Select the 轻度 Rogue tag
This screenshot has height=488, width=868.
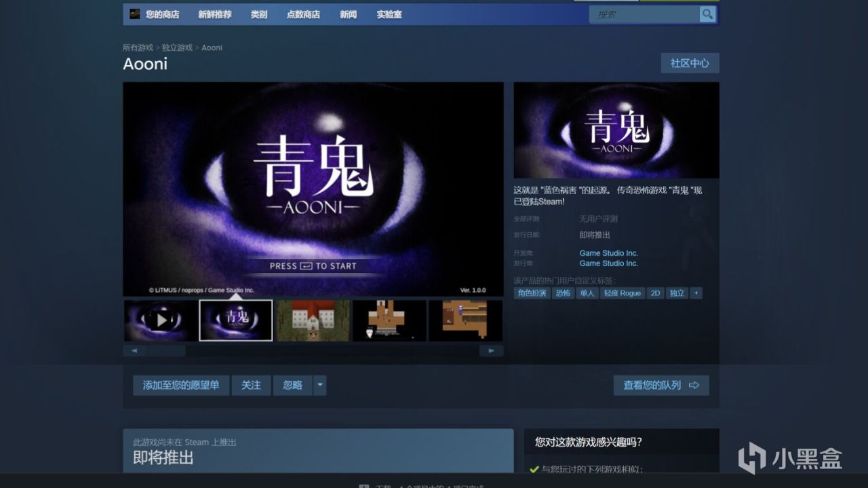[623, 293]
